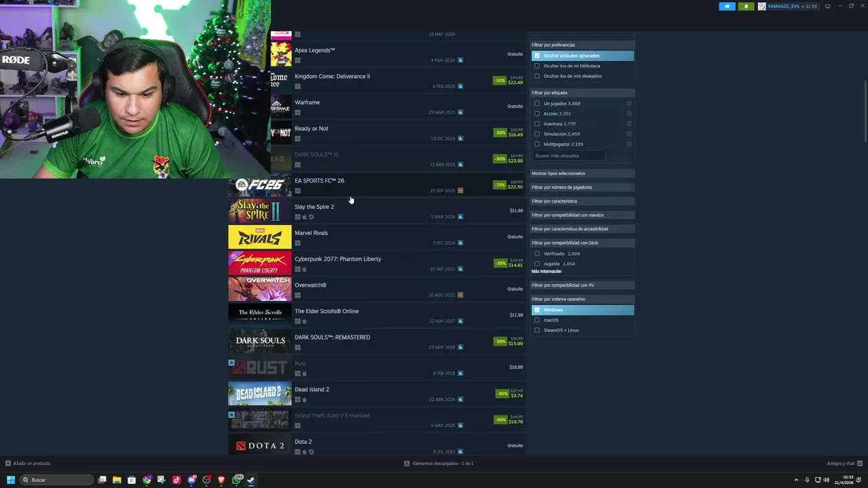Enable the Simulación tag filter
The image size is (868, 488).
(x=537, y=134)
